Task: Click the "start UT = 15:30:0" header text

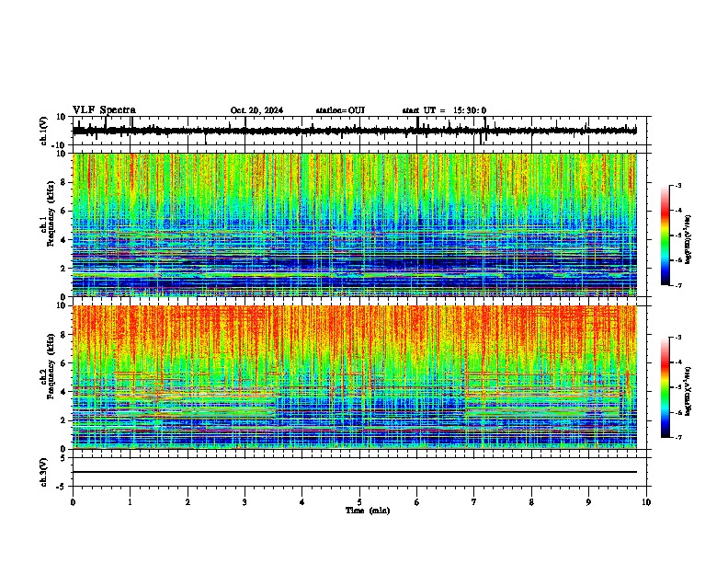Action: [444, 110]
